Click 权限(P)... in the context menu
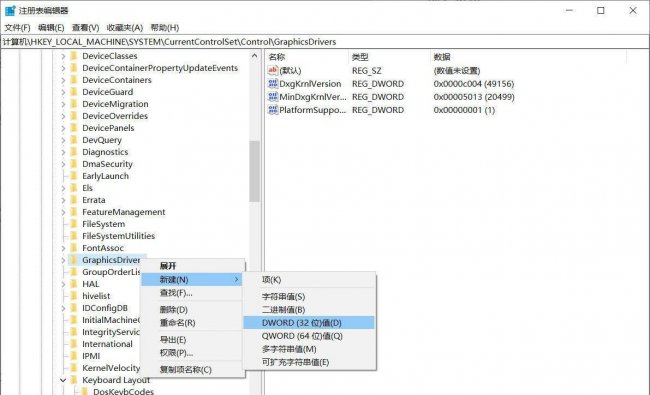Image resolution: width=650 pixels, height=395 pixels. pyautogui.click(x=192, y=353)
